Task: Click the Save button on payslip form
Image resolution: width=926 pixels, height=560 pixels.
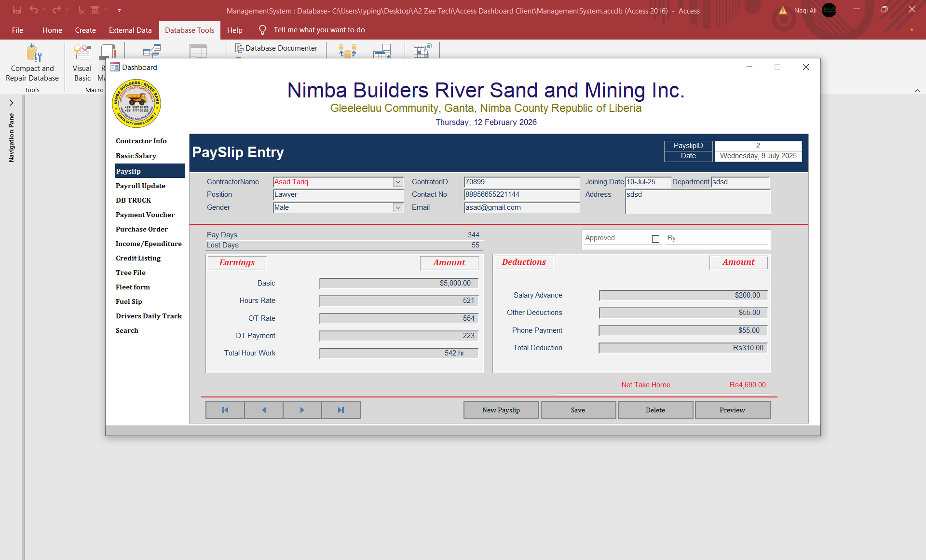Action: 578,410
